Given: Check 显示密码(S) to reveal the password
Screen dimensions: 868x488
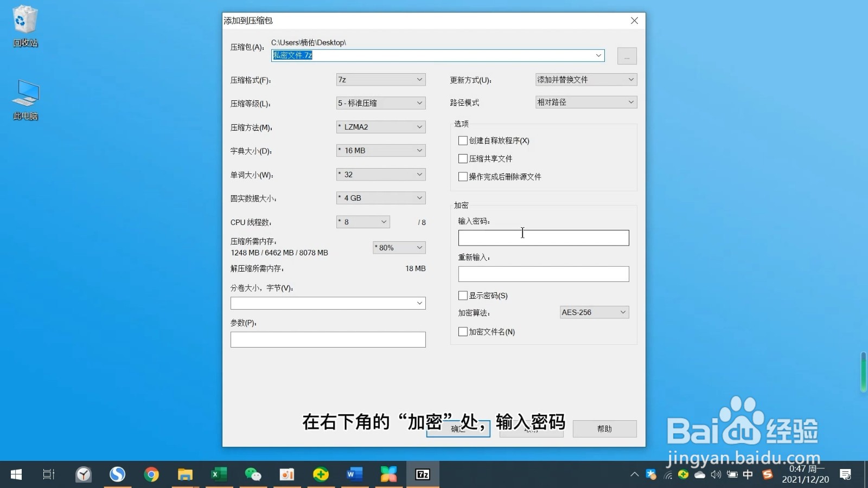Looking at the screenshot, I should (x=463, y=296).
